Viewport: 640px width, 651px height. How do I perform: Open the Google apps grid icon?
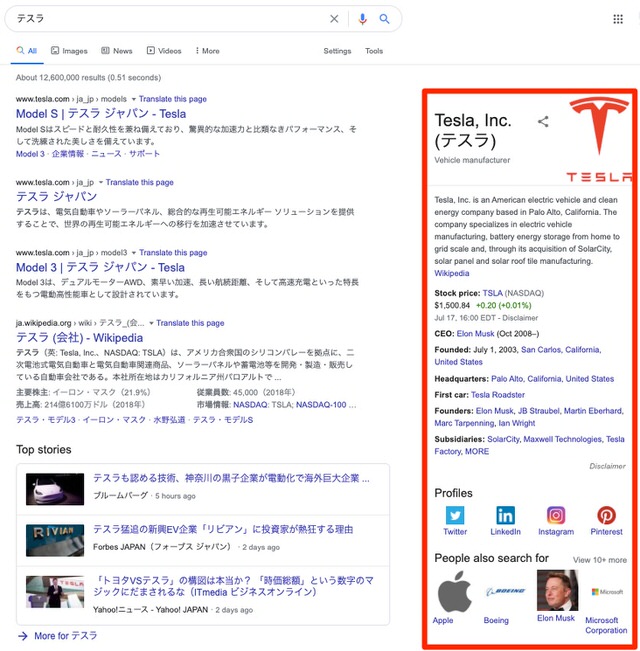pos(618,19)
